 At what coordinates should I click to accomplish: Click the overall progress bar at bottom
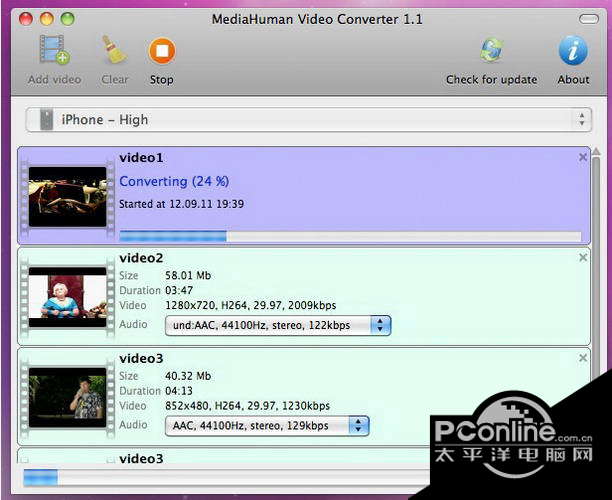(226, 477)
